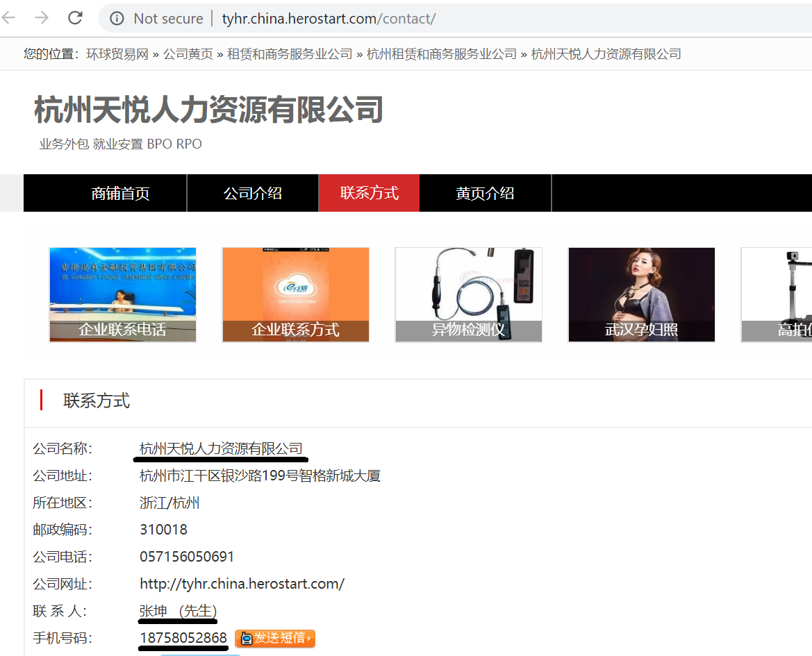Click the company phone 057156050691
The height and width of the screenshot is (656, 812).
187,557
